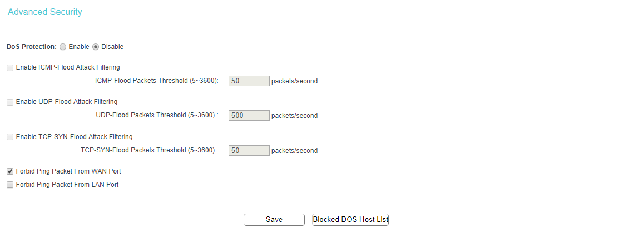Focus the UDP-Flood threshold field showing 500
This screenshot has height=242, width=644.
[x=249, y=116]
